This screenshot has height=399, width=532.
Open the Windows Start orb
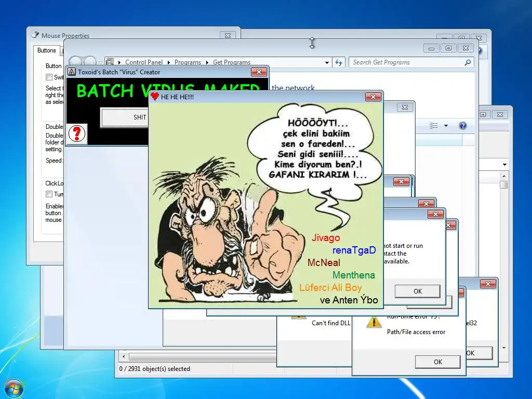coord(14,389)
